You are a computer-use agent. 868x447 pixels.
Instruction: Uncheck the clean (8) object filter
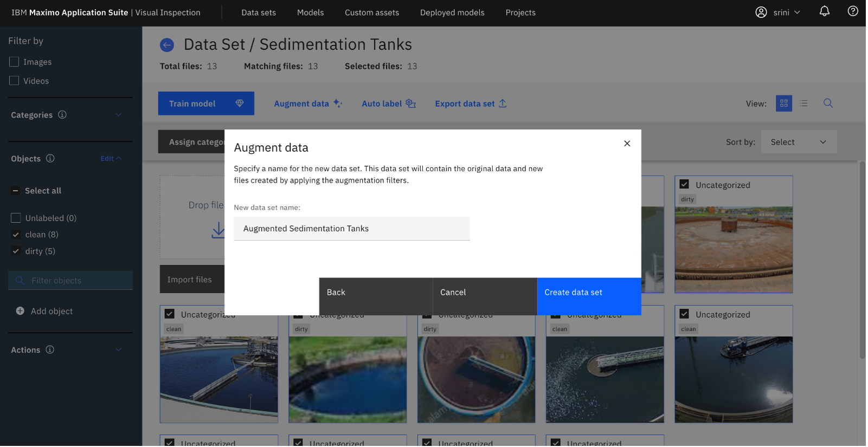pos(16,235)
